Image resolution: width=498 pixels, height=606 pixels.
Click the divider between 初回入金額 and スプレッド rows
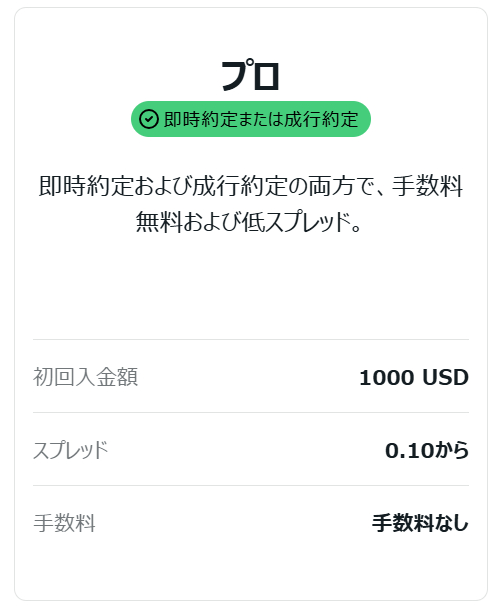251,413
